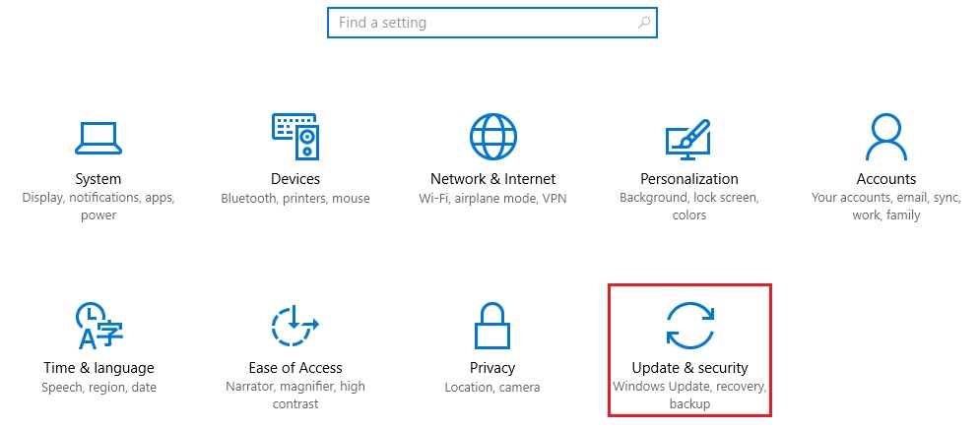Image resolution: width=980 pixels, height=428 pixels.
Task: Click the Update & security refresh arrows icon
Action: coord(689,326)
